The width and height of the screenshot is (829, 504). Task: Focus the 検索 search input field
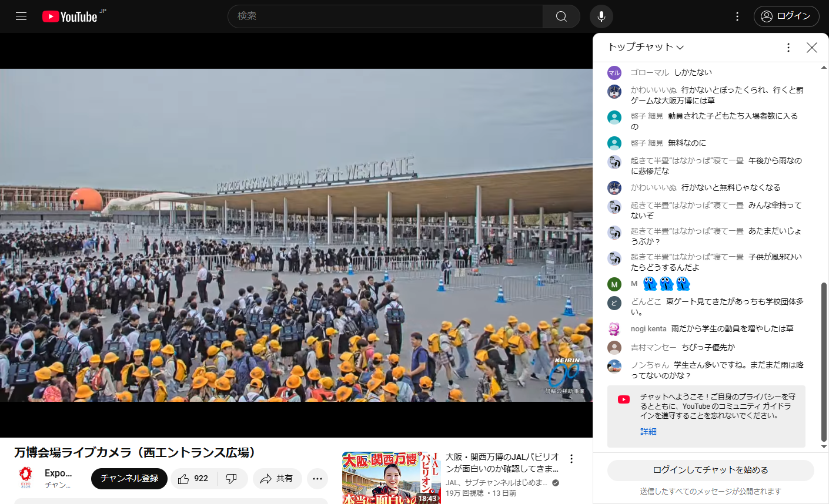pos(385,16)
